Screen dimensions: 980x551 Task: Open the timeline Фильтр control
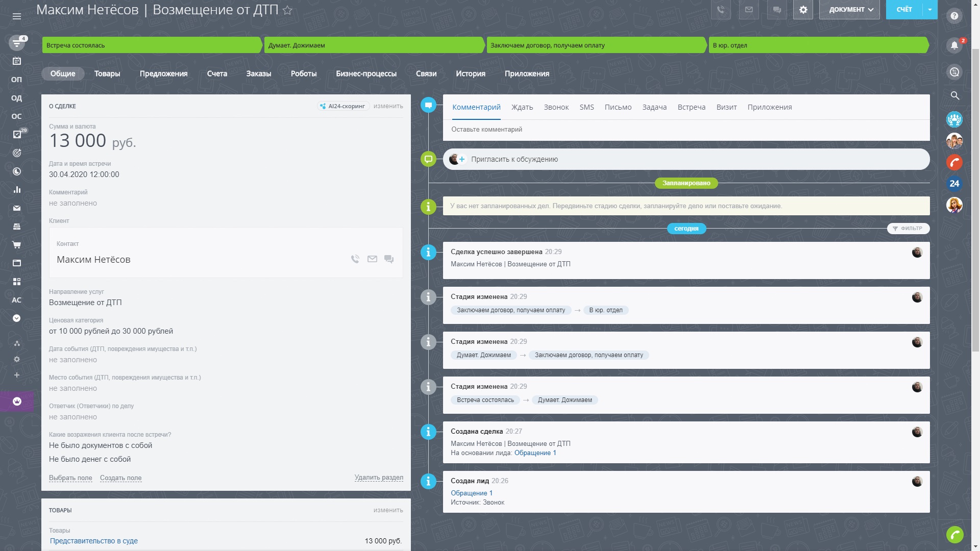(x=908, y=229)
